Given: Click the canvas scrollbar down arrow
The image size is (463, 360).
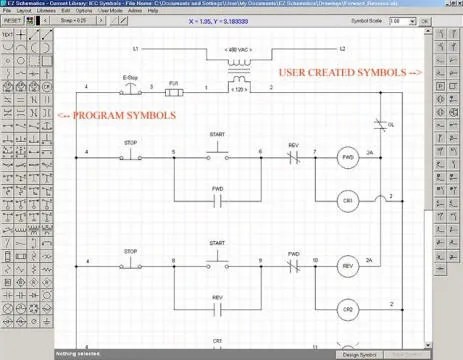Looking at the screenshot, I should (x=428, y=346).
